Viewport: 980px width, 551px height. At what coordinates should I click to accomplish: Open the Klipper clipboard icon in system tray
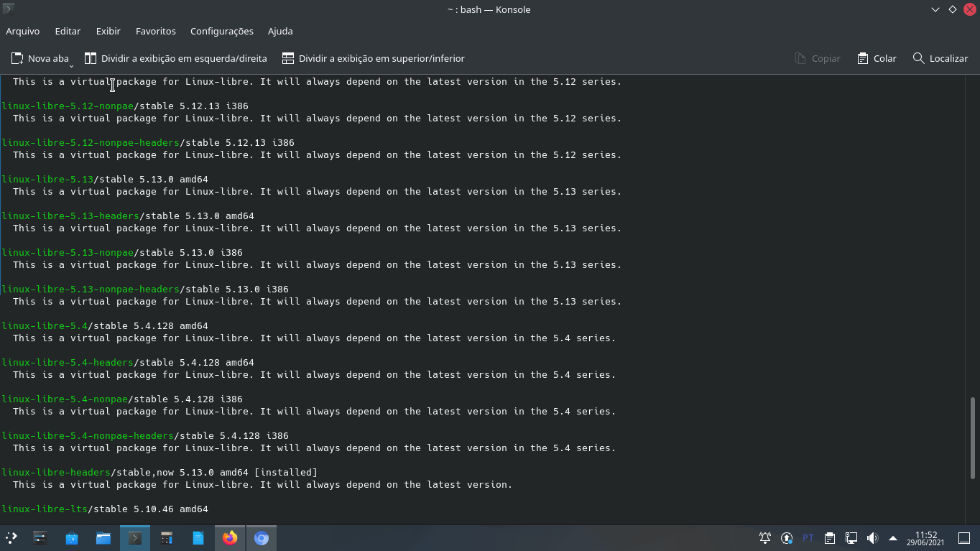tap(829, 537)
